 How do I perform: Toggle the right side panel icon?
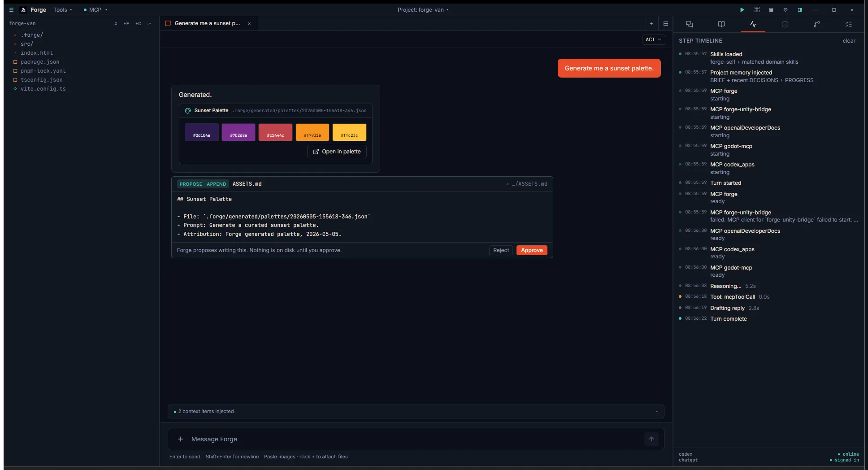pos(800,9)
